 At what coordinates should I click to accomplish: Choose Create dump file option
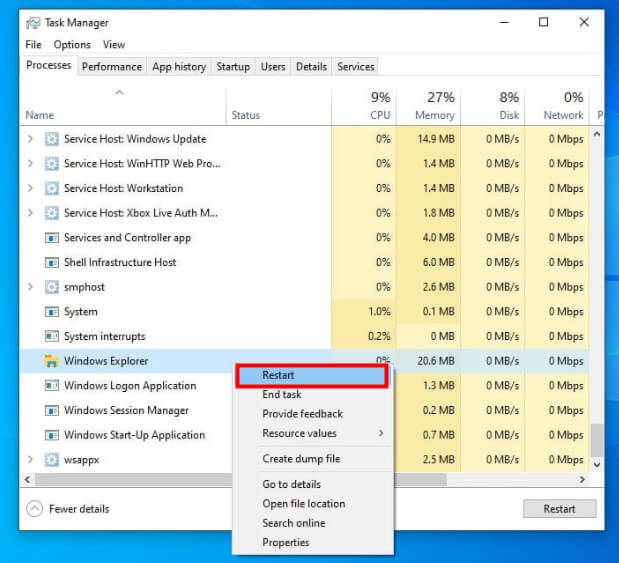(x=312, y=459)
